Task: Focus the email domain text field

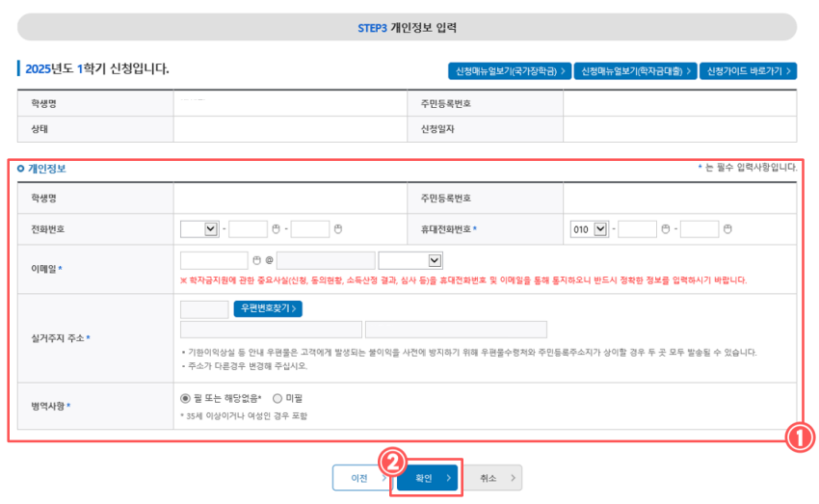Action: [326, 260]
